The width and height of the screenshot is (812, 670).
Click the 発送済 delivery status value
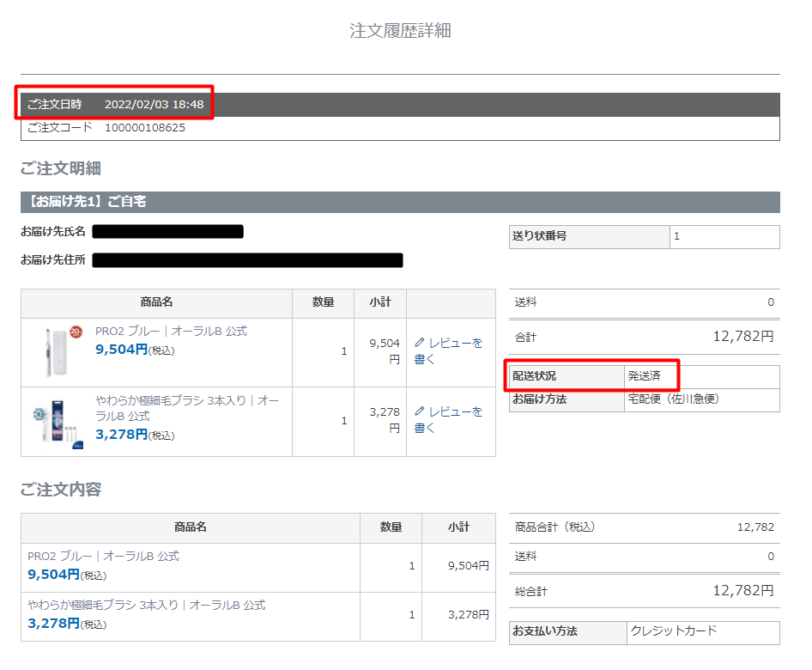(645, 376)
